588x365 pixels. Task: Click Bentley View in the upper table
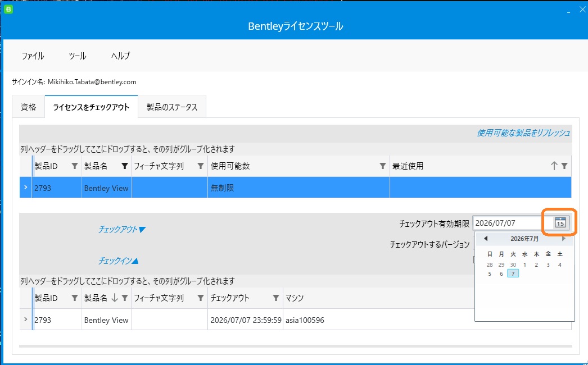click(x=106, y=188)
